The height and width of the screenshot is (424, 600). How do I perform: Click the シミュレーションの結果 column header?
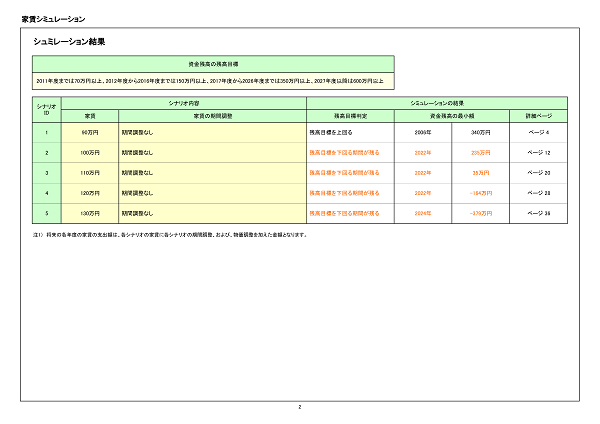[437, 103]
